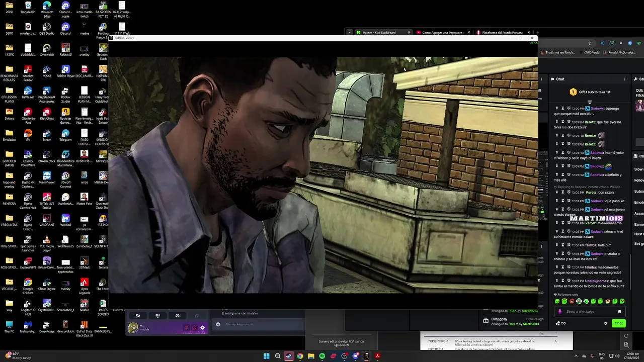Click the Gift 1 sub banner
The width and height of the screenshot is (644, 362).
coord(590,92)
